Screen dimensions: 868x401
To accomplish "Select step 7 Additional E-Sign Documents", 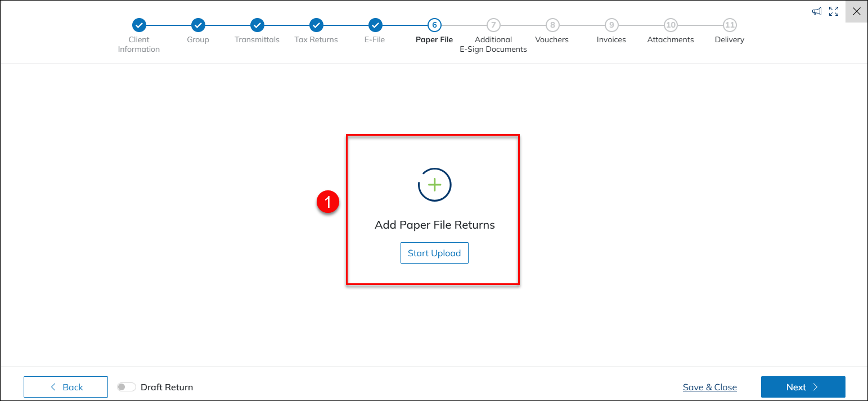I will [x=493, y=25].
